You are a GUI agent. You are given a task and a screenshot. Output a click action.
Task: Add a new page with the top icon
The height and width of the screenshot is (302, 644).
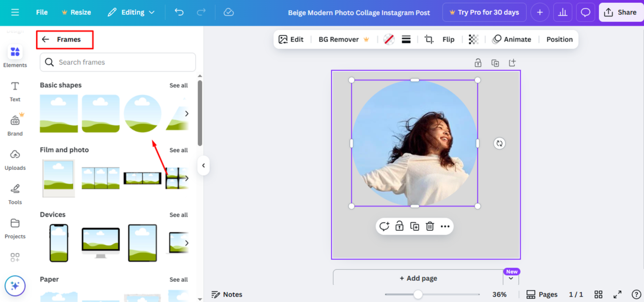[x=512, y=63]
